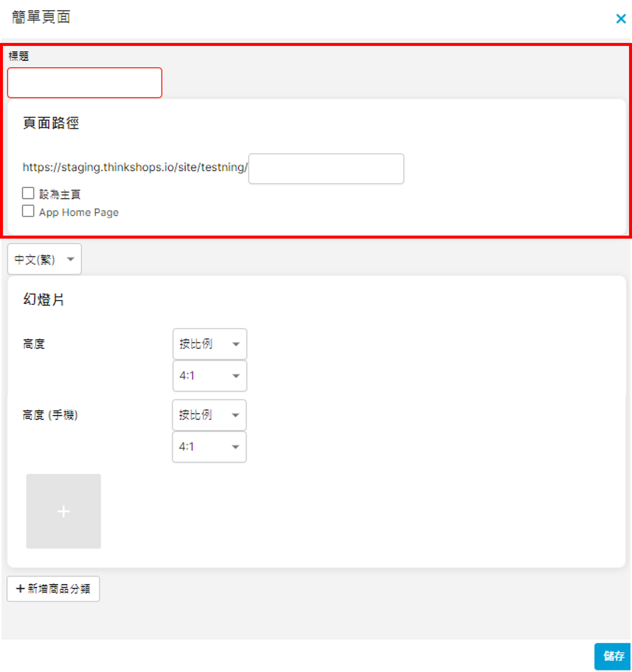
Task: Click the 設為主頁 label text
Action: point(60,194)
